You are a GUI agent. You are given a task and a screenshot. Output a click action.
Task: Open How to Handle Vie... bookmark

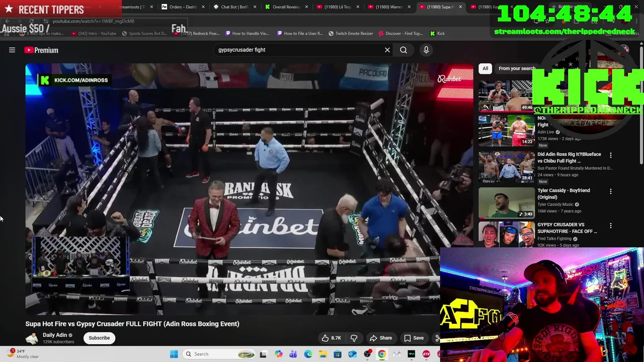(x=247, y=33)
